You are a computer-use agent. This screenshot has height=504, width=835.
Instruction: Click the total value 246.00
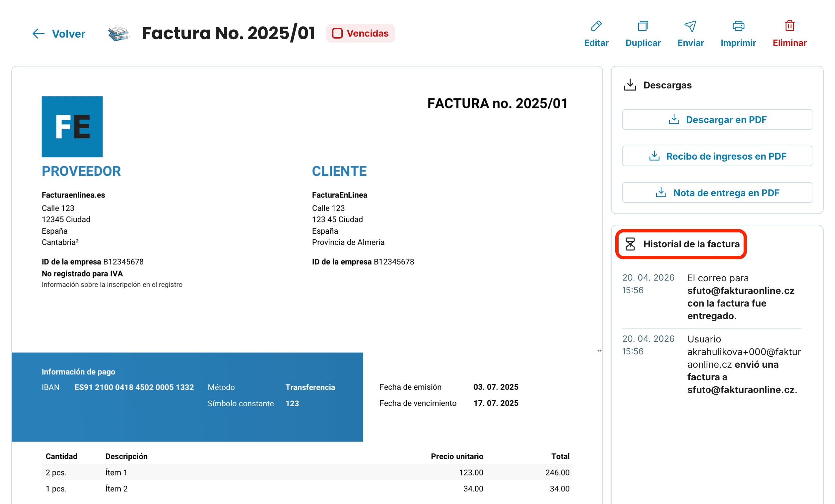point(557,472)
